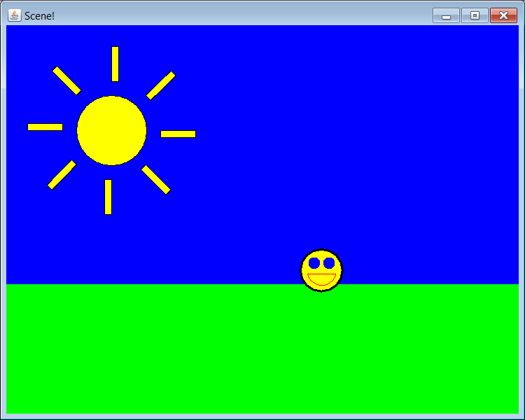Click the yellow sun's circular center
Screen dimensions: 525x420
[x=111, y=131]
